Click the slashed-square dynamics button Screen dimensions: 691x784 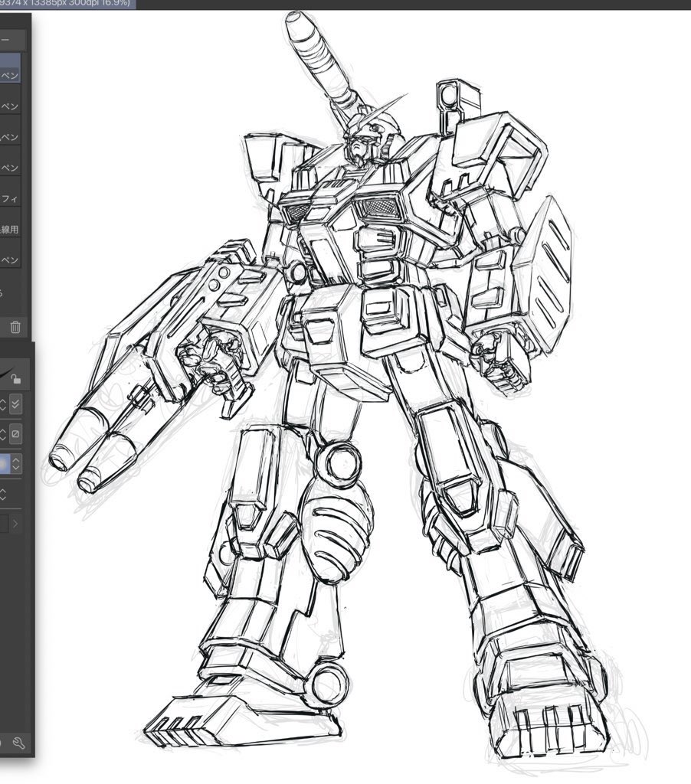[x=15, y=433]
